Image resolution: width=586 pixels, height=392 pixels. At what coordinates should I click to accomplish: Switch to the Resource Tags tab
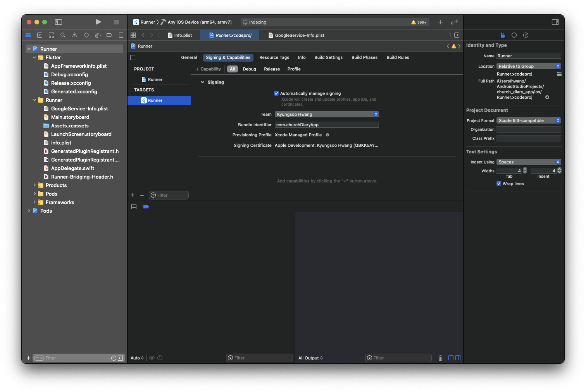click(274, 57)
